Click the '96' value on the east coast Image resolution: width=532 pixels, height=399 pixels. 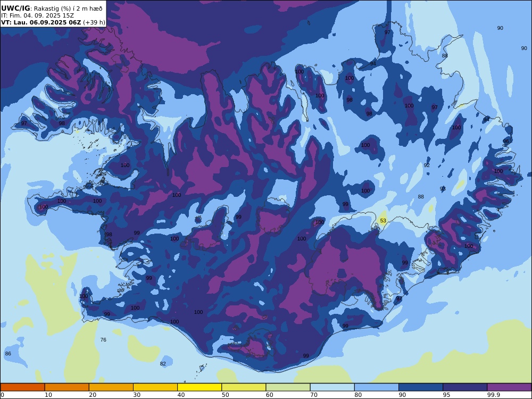[506, 141]
